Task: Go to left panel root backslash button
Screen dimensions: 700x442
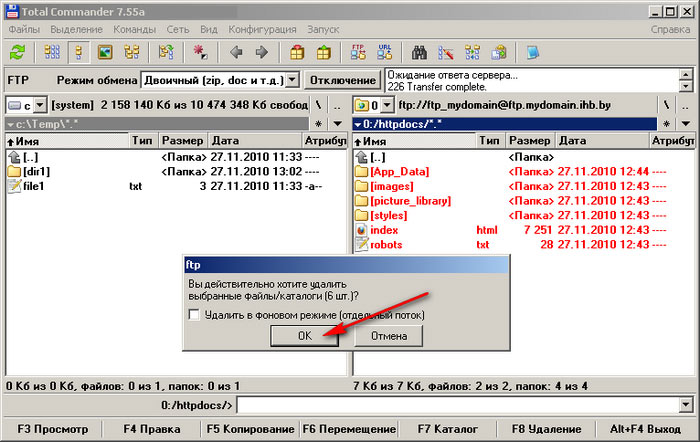Action: [x=318, y=105]
